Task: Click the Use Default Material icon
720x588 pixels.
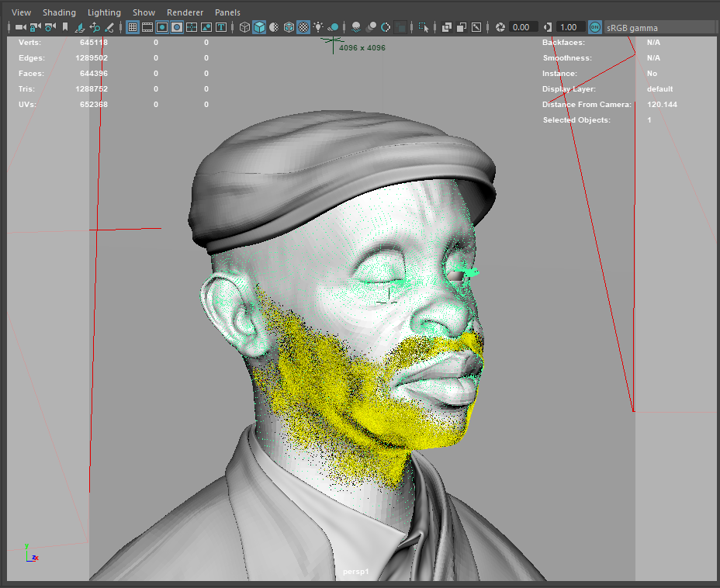Action: [x=274, y=28]
